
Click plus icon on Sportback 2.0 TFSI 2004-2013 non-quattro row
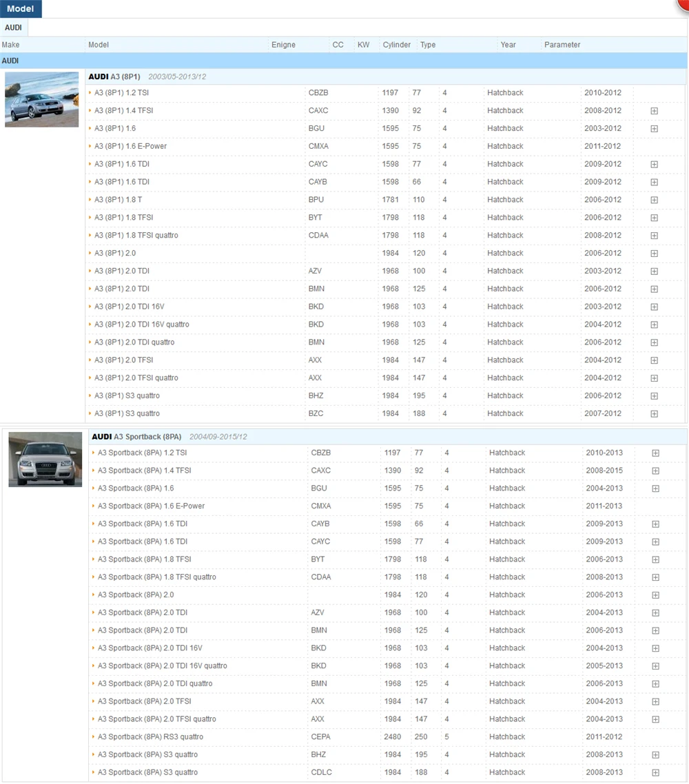pyautogui.click(x=655, y=702)
